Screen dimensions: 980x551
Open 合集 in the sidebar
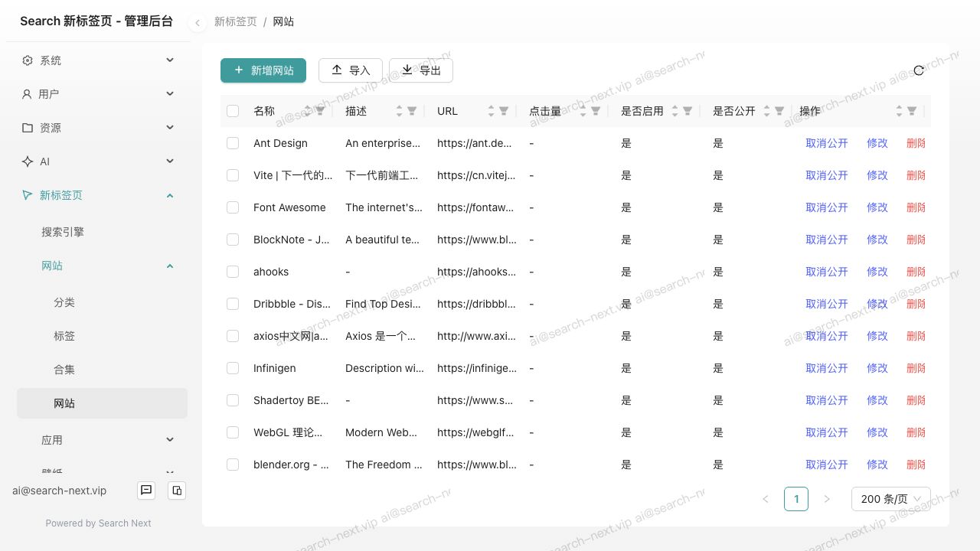64,370
